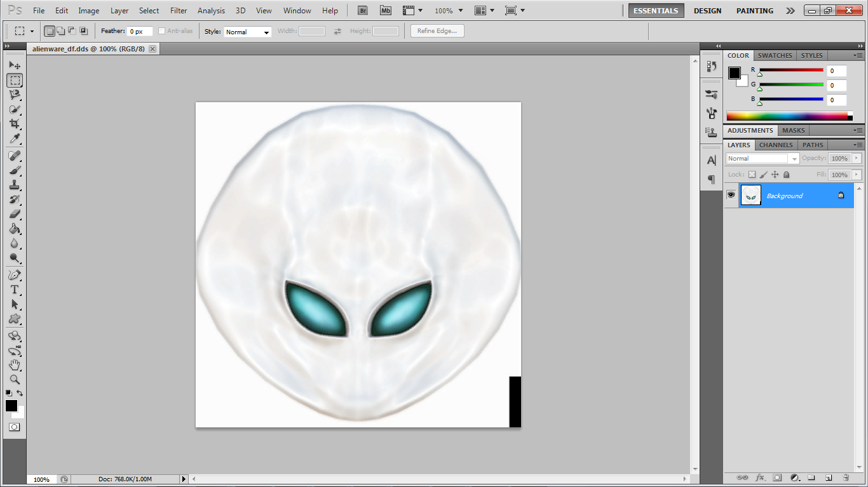Enable the New selection mode button

50,31
